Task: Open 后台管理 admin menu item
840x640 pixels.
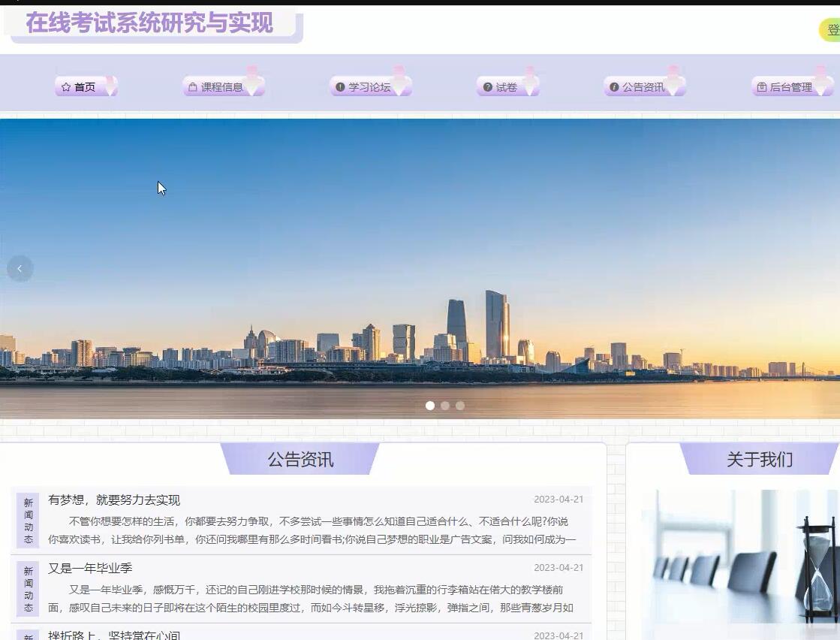Action: click(792, 87)
